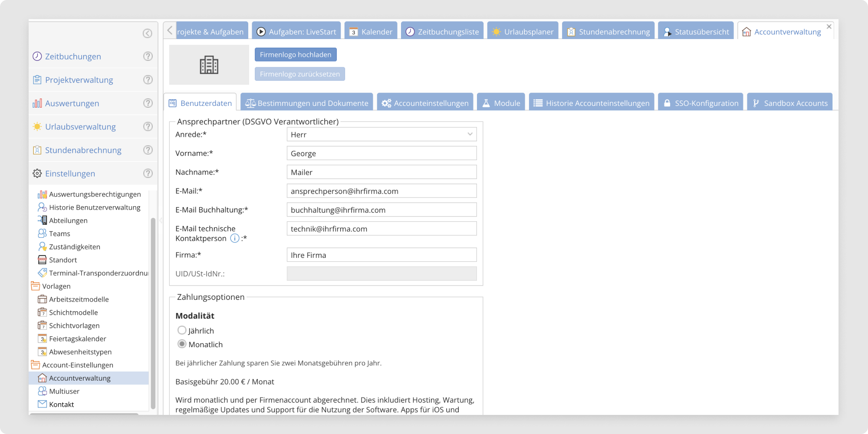Click the Auswertungen bar chart icon
This screenshot has height=434, width=868.
click(x=37, y=103)
